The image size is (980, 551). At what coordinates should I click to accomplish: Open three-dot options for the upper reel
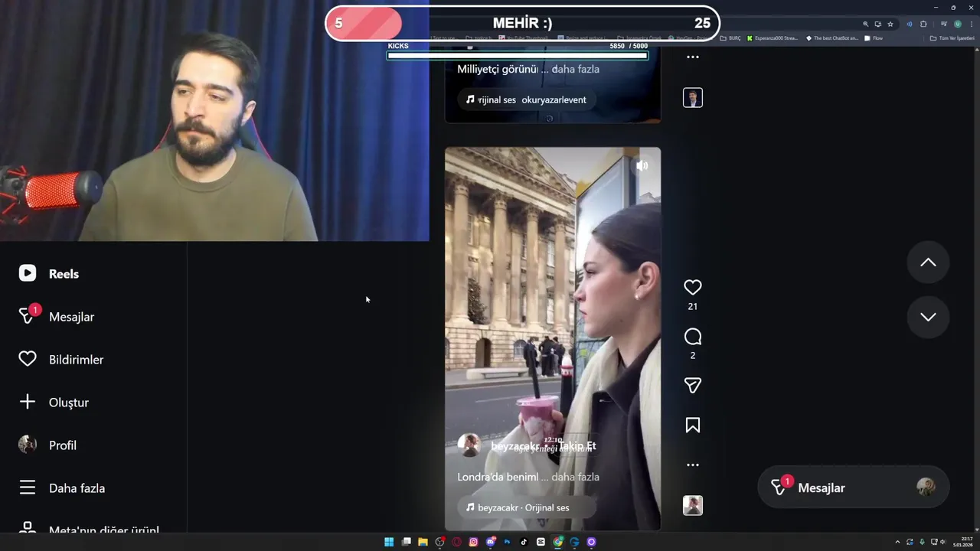pyautogui.click(x=692, y=57)
